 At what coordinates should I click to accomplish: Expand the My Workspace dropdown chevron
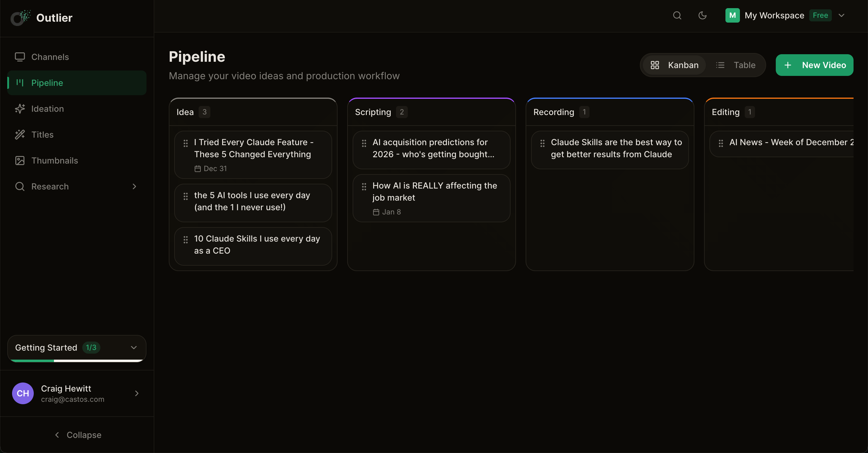[x=842, y=15]
